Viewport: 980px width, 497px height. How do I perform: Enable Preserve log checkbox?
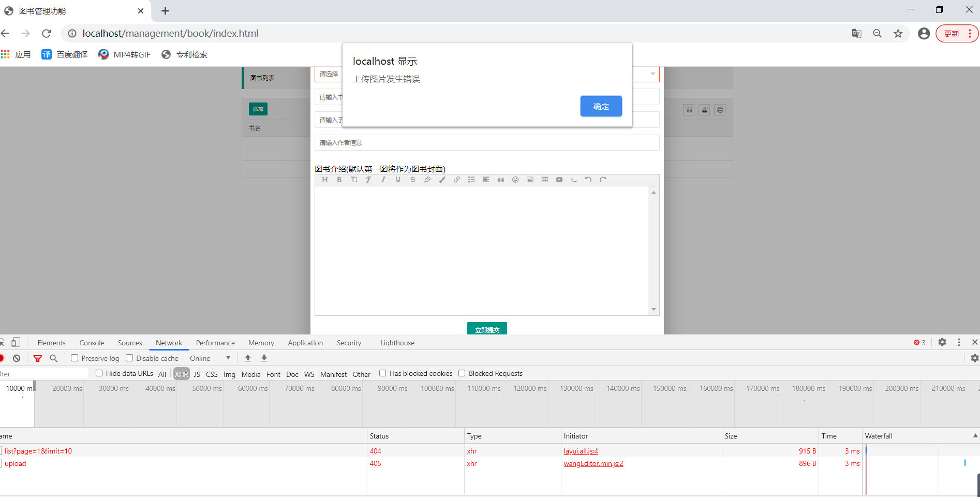click(x=75, y=358)
